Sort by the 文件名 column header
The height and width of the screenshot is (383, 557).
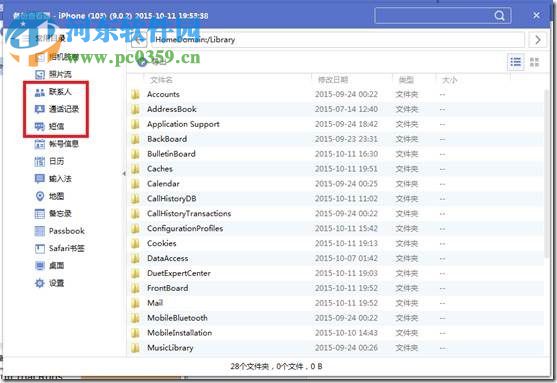(161, 80)
